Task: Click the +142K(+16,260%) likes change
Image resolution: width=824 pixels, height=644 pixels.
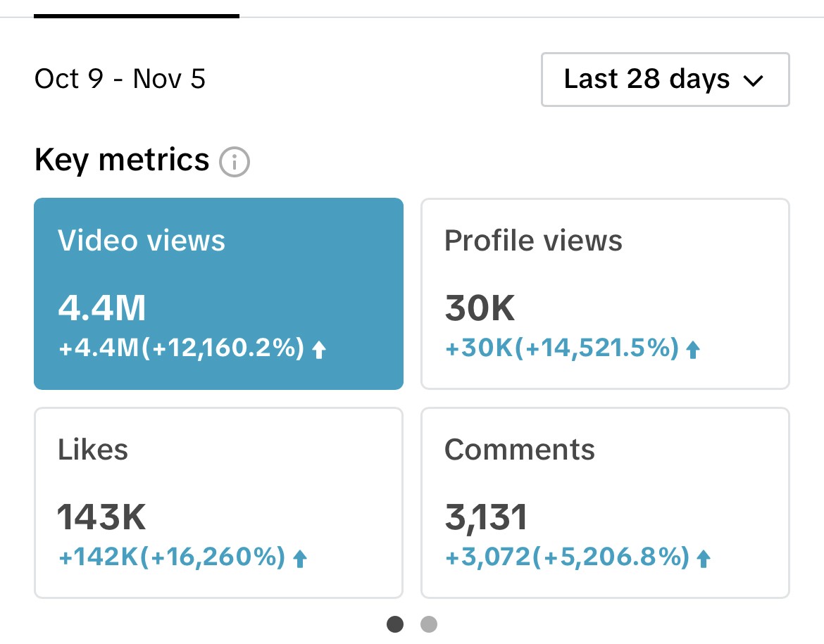Action: pyautogui.click(x=172, y=557)
